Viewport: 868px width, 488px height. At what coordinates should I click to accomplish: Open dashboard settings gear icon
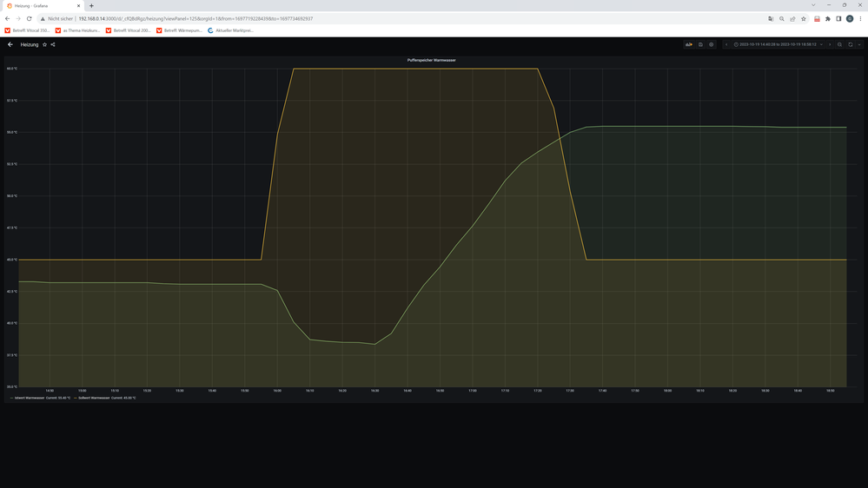click(712, 44)
